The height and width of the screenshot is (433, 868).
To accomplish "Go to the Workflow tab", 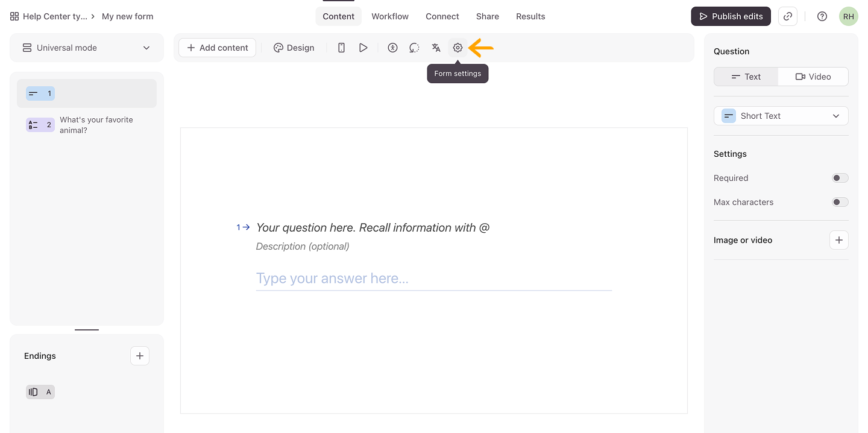I will click(x=389, y=16).
